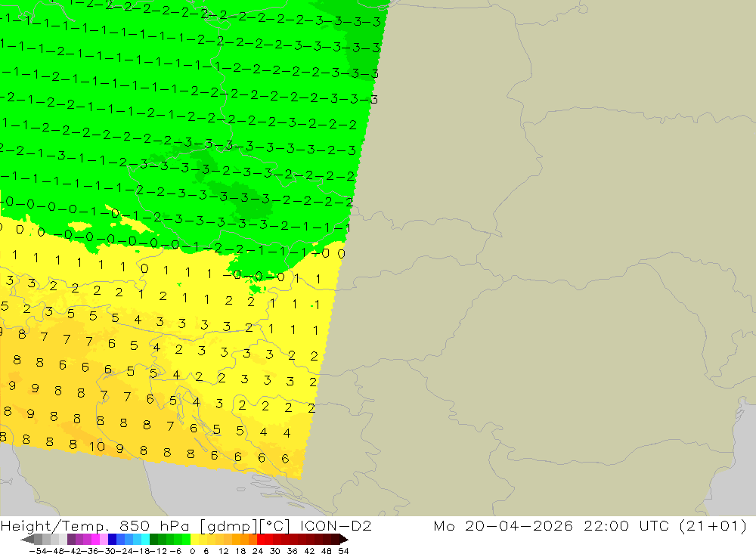This screenshot has width=756, height=554.
Task: Click the left gray arrow of the color scale
Action: [27, 540]
